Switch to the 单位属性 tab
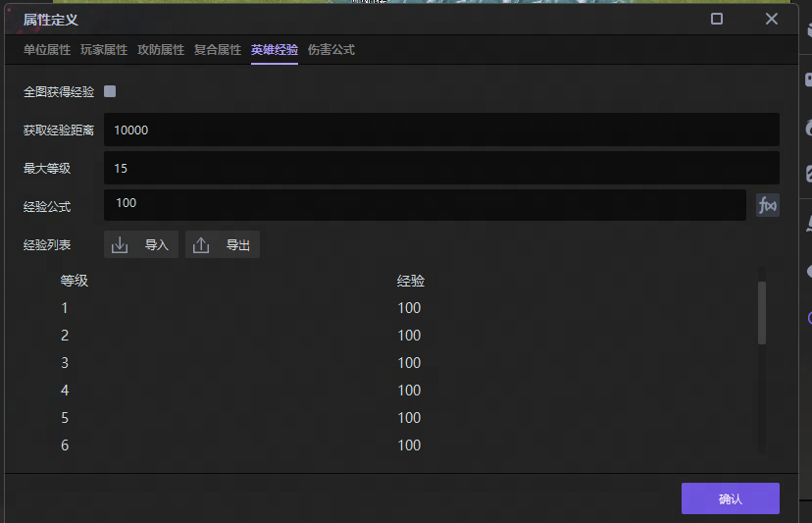This screenshot has height=523, width=812. pyautogui.click(x=47, y=50)
